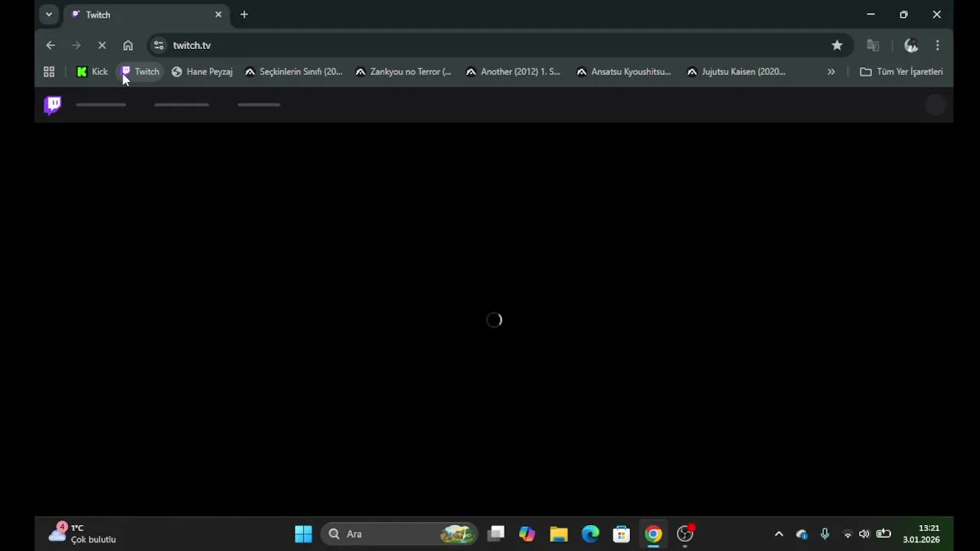Screen dimensions: 980x551
Task: Open the Zankyou no Terror bookmark
Action: click(403, 72)
